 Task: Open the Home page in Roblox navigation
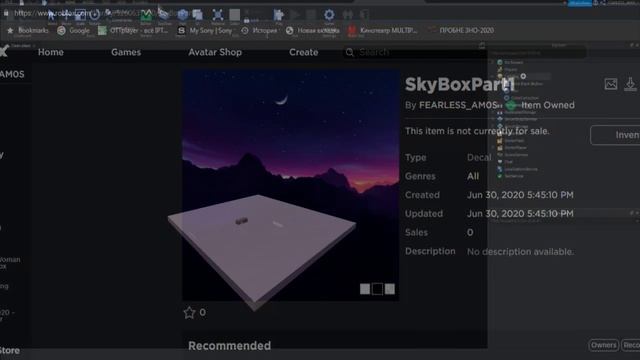51,52
